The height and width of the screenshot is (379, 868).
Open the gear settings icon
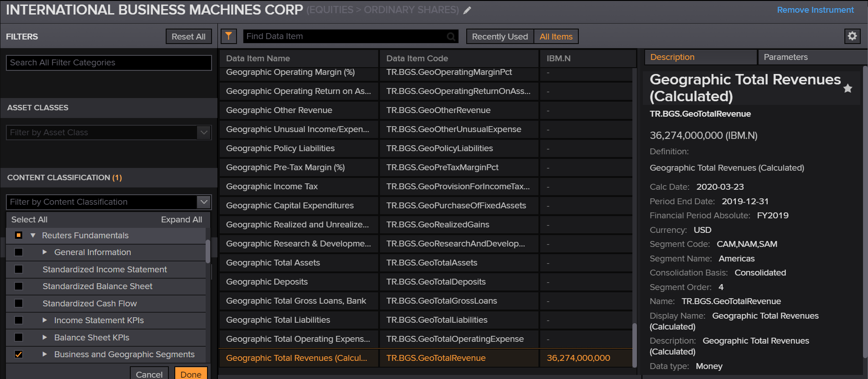tap(852, 36)
